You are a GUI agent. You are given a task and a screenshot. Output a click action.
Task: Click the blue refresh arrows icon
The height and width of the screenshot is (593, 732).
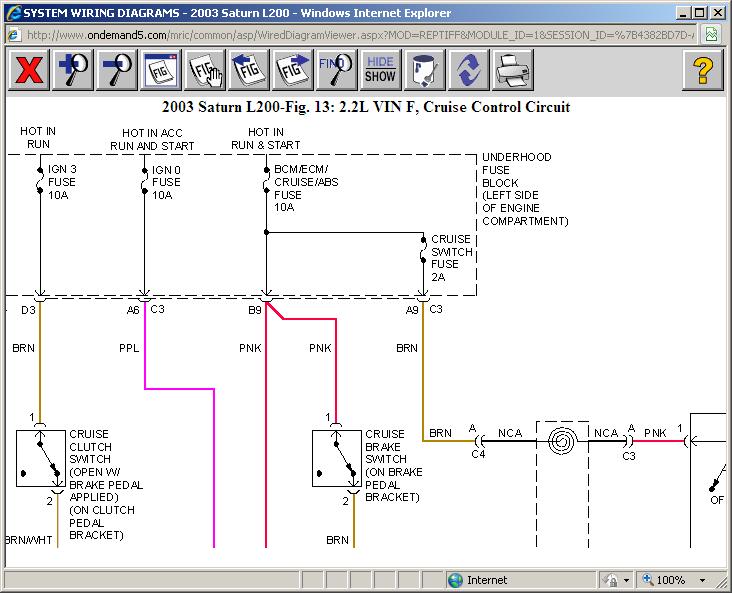tap(468, 71)
